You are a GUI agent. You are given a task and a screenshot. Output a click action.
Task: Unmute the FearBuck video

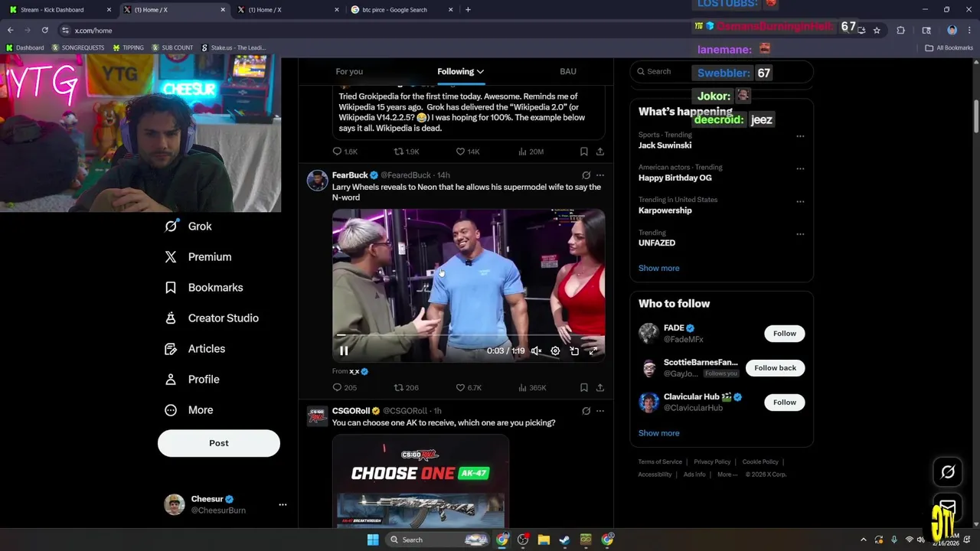536,350
